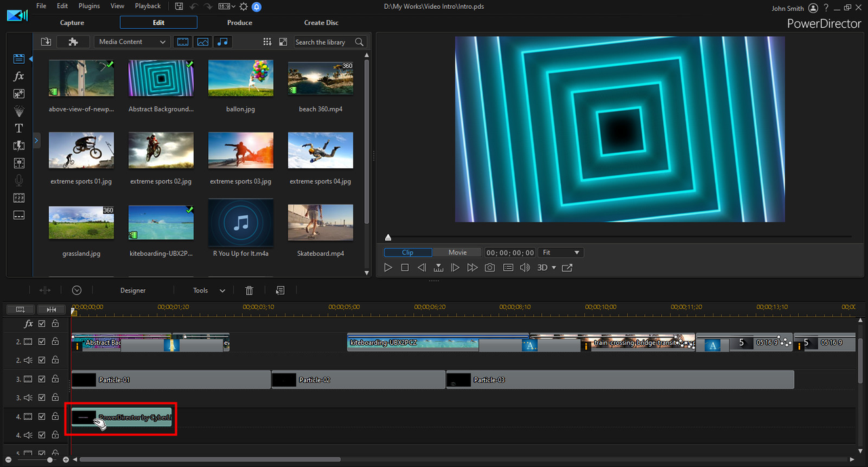
Task: Click the Import media folder icon
Action: (x=46, y=42)
